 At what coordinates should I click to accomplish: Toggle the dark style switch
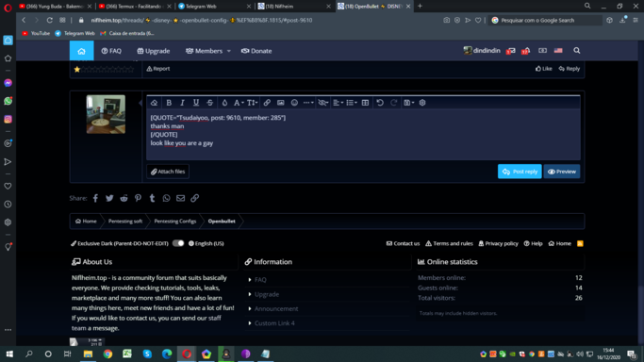[x=178, y=243]
